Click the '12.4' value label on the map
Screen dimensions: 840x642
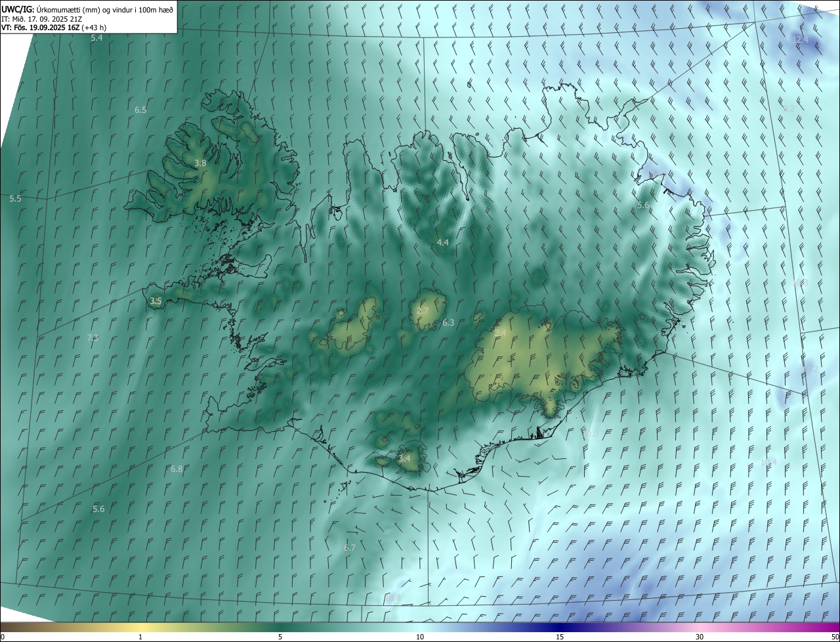click(x=800, y=39)
